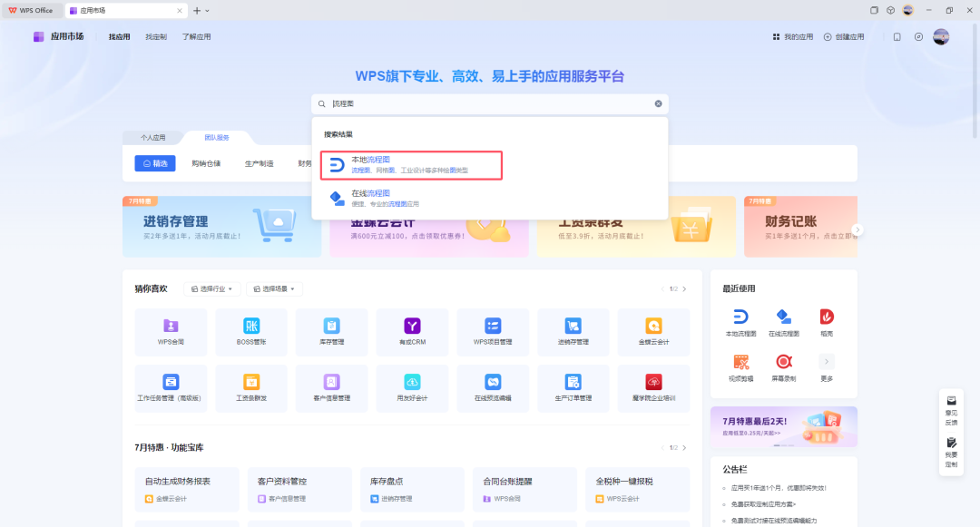Open the 进销存管理 tile in 猜你喜欢

tap(573, 332)
